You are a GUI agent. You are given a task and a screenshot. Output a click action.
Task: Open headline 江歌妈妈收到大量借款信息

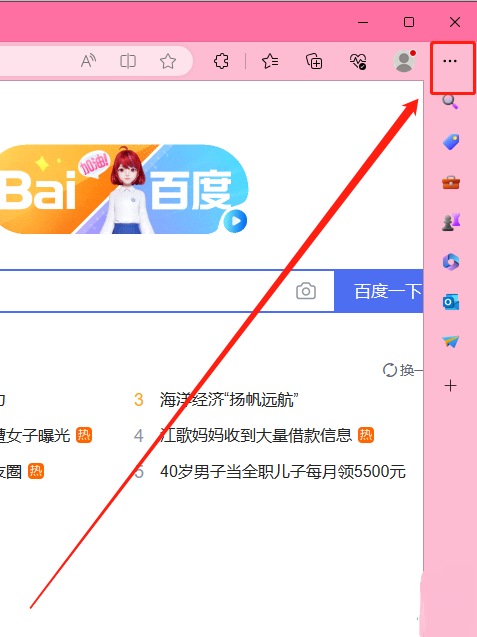pyautogui.click(x=256, y=436)
